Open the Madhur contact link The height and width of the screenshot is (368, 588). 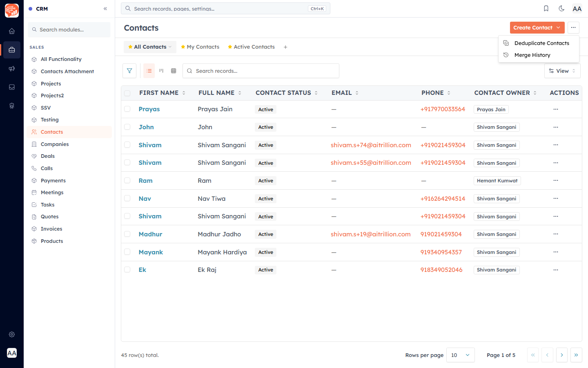pyautogui.click(x=150, y=234)
